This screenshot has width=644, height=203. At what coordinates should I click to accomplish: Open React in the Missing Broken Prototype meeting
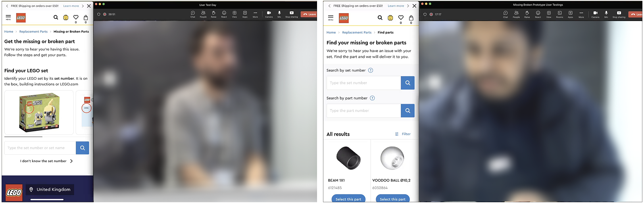[538, 14]
